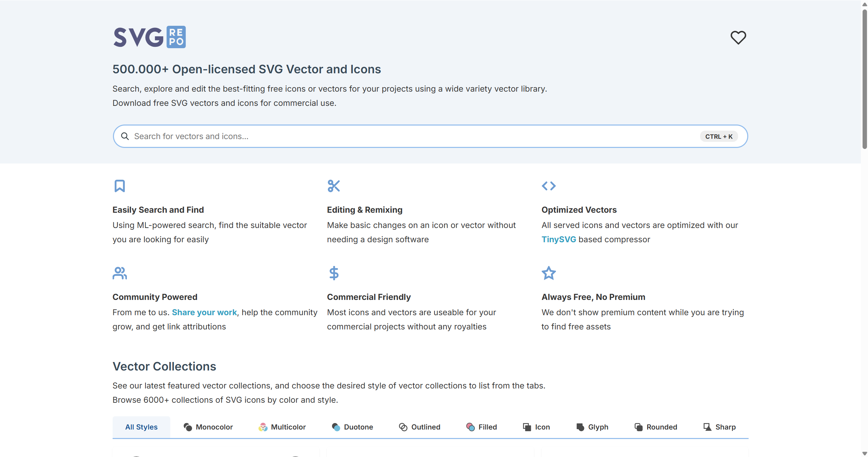868x457 pixels.
Task: Click the Community Powered people icon
Action: pos(119,273)
